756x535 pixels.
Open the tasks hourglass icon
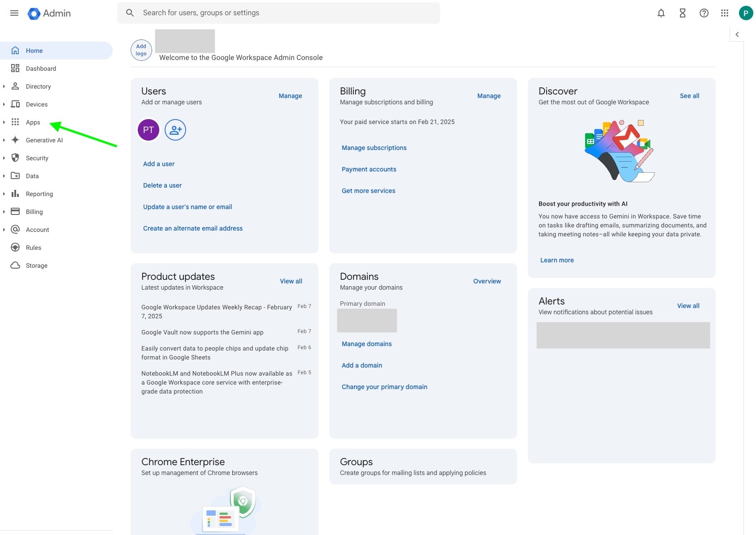(x=683, y=13)
